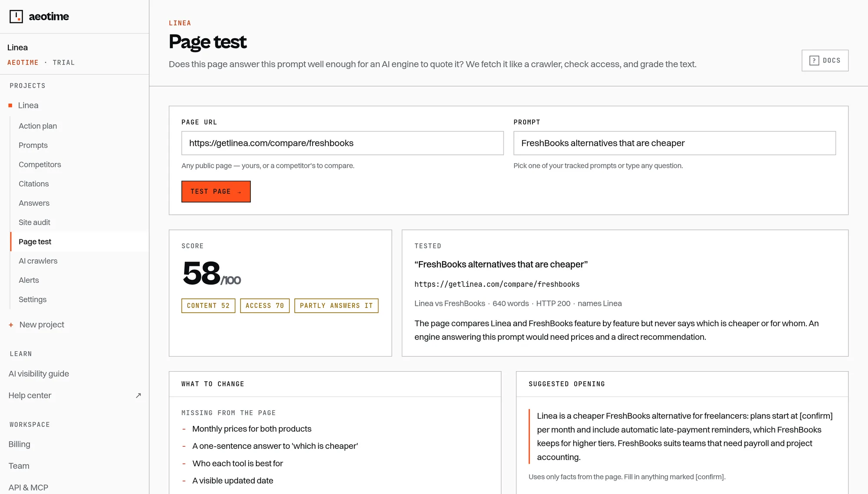Click into the Page URL field
The height and width of the screenshot is (494, 868).
coord(342,143)
